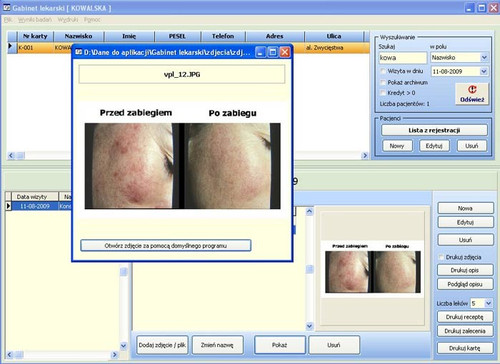Open the Wyniki badań menu
500x364 pixels.
[x=35, y=20]
